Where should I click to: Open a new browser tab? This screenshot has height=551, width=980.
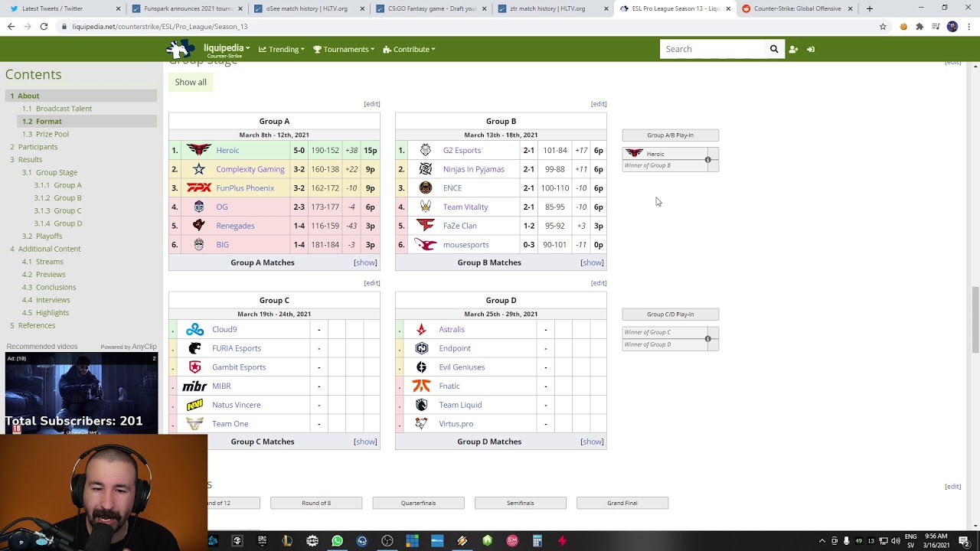tap(869, 8)
